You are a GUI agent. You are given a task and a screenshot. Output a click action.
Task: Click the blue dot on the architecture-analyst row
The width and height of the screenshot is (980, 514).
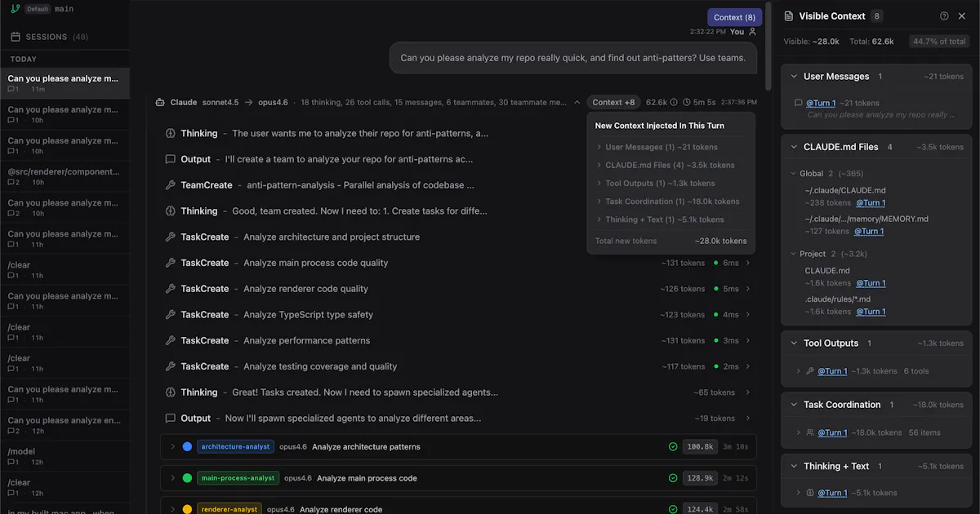[x=187, y=447]
